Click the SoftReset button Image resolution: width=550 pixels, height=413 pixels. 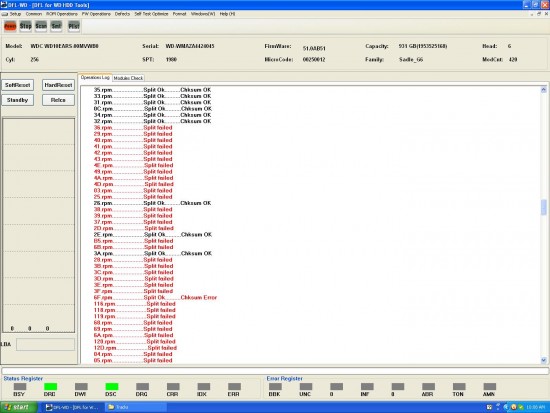[x=18, y=85]
